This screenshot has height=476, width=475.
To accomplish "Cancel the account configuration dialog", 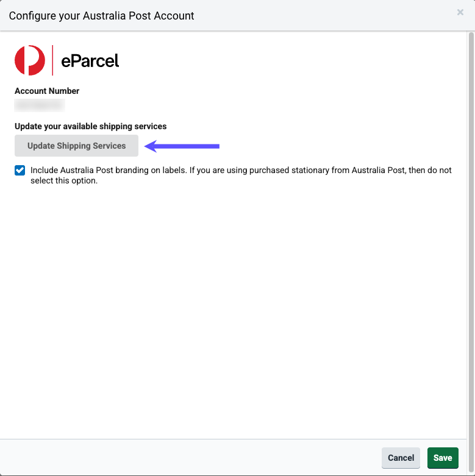I will 401,458.
